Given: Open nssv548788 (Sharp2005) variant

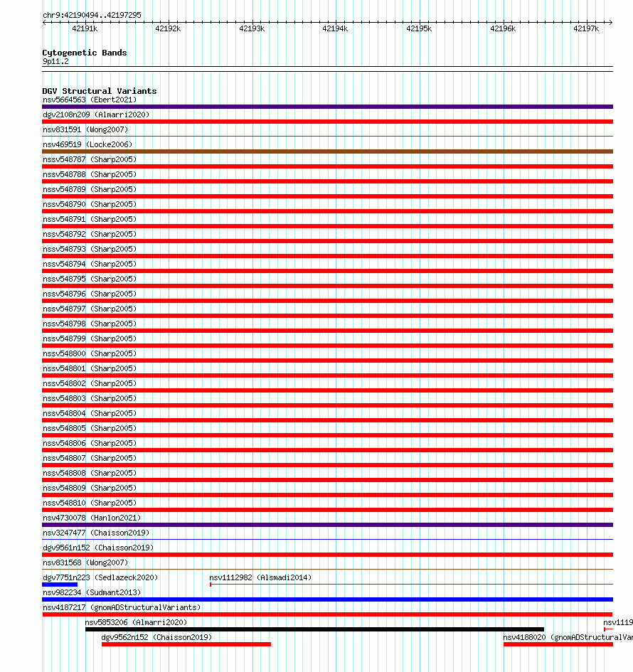Looking at the screenshot, I should coord(90,174).
